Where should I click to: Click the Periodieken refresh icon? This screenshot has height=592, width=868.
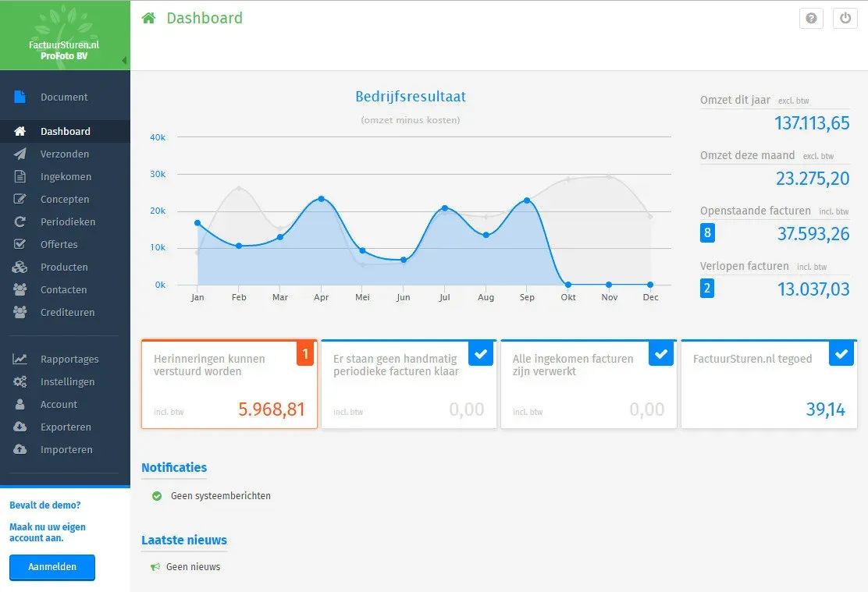pyautogui.click(x=20, y=222)
